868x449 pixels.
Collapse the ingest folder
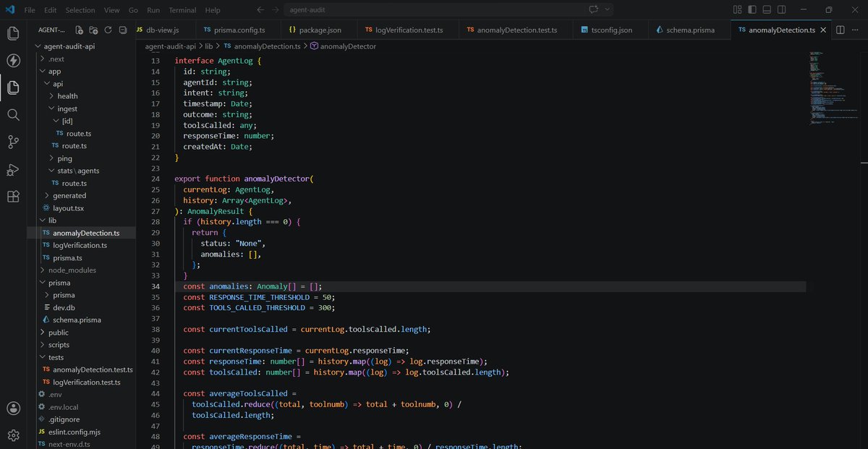80,108
